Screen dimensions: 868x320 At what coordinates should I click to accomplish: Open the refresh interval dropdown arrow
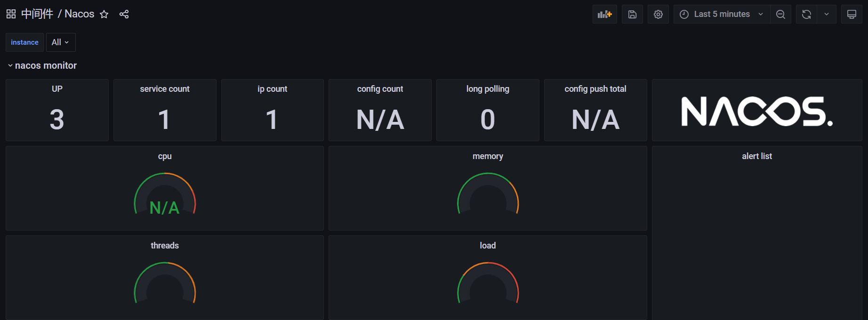tap(827, 14)
